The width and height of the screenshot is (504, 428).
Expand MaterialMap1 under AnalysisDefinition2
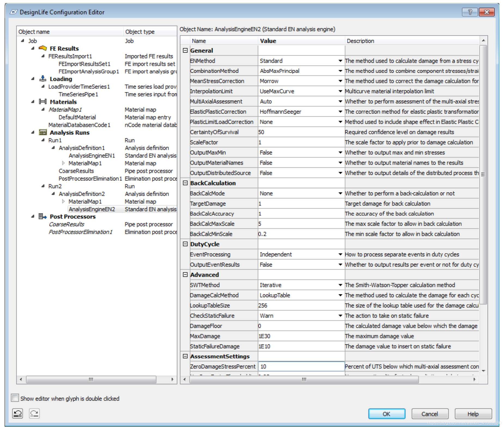point(63,201)
